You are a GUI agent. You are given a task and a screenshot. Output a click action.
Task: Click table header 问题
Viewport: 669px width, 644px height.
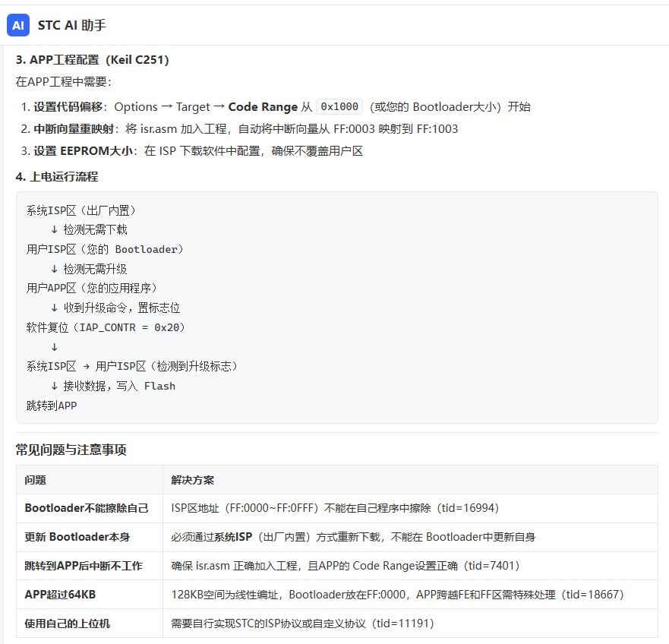coord(90,480)
